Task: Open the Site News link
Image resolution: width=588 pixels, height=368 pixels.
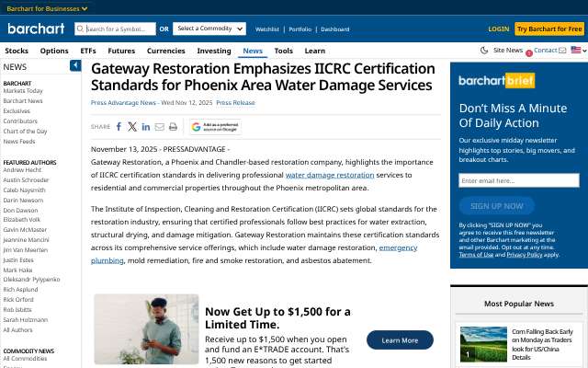Action: [x=508, y=50]
